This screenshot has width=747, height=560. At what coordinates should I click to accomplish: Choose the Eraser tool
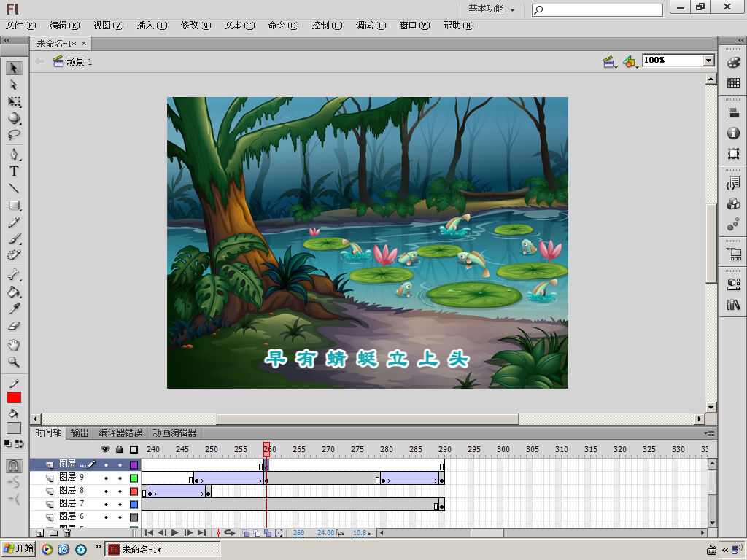14,327
